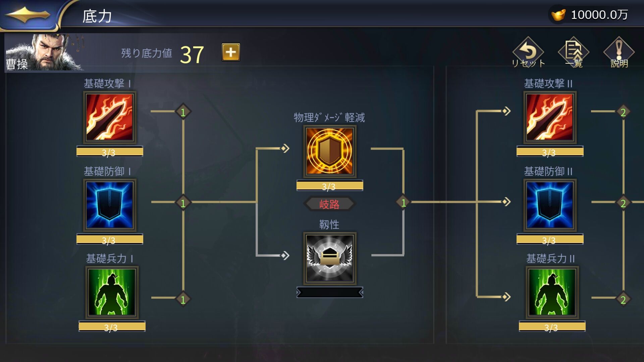Choose the 物理ダメージ軽減 golden shield skill
644x362 pixels.
330,152
